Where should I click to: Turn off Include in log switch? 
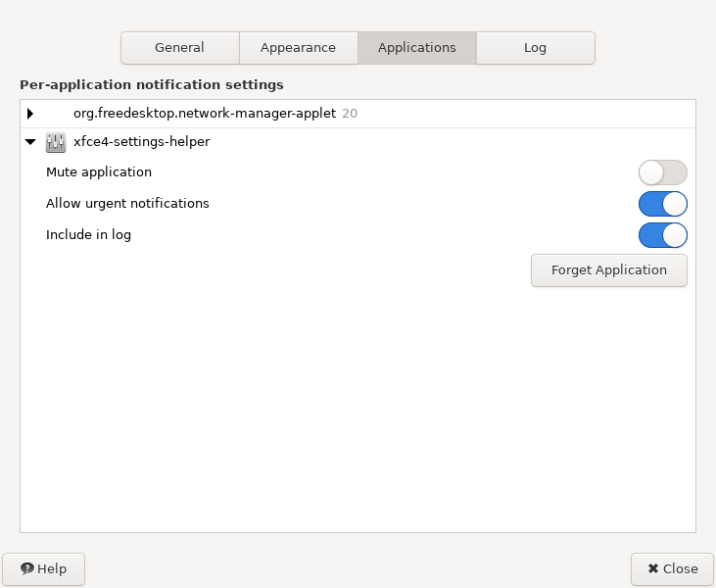pyautogui.click(x=662, y=235)
